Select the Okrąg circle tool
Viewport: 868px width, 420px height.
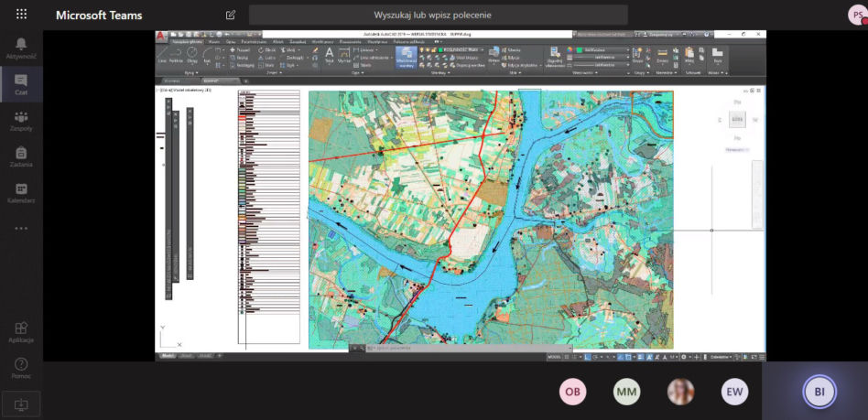tap(192, 54)
